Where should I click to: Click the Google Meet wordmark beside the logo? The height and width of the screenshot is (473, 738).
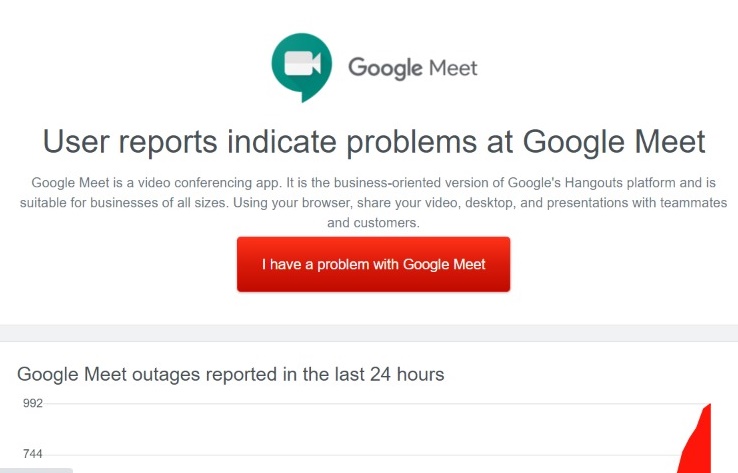coord(413,68)
